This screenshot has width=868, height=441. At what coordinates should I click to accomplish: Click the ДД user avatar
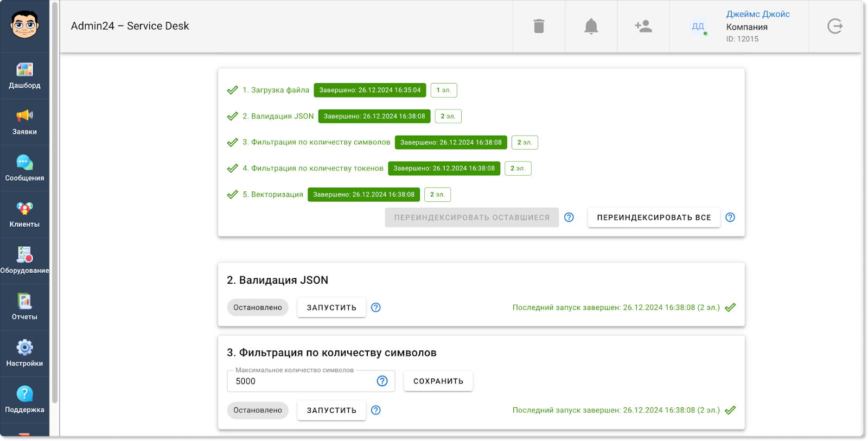pyautogui.click(x=698, y=26)
